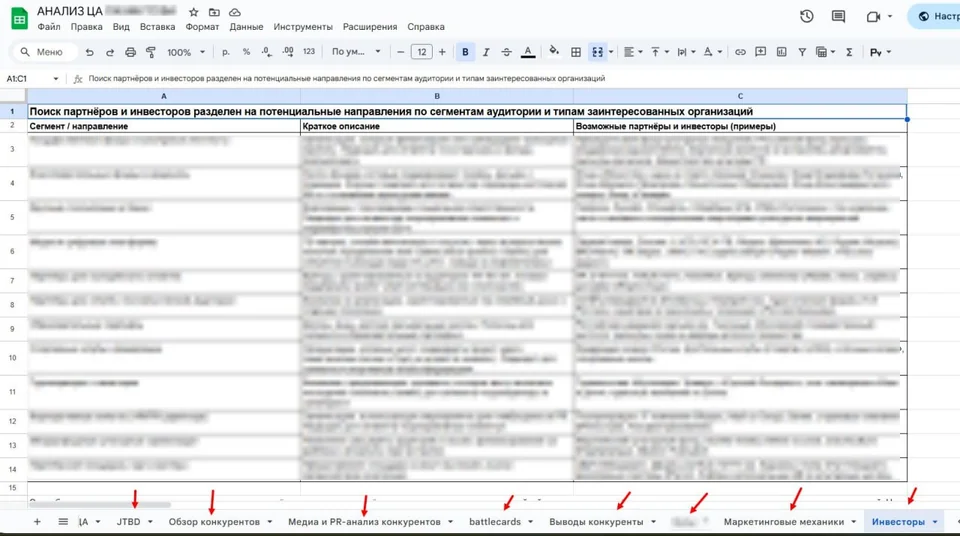Add a new sheet with plus button
The width and height of the screenshot is (960, 536).
pos(37,522)
